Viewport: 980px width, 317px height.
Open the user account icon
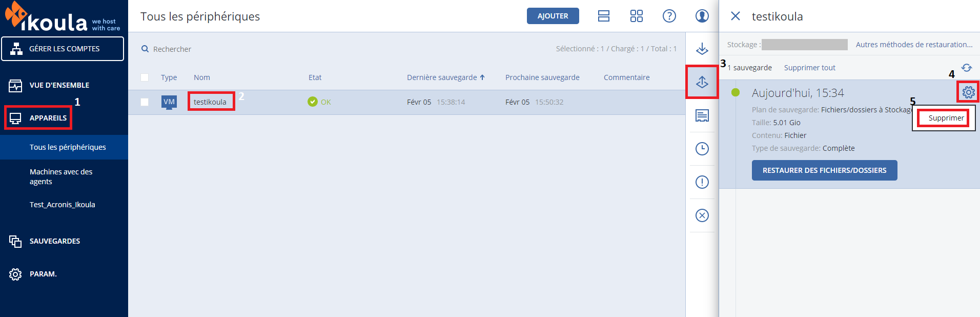(x=702, y=16)
